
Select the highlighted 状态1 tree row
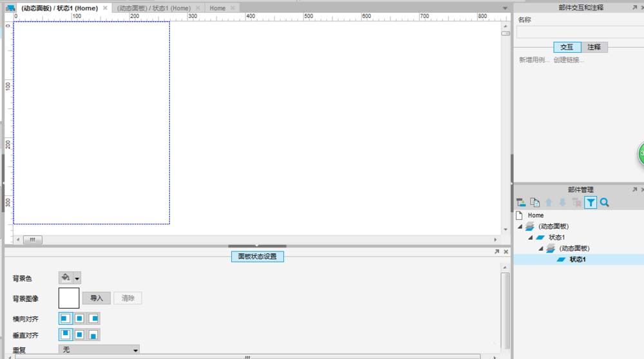coord(579,259)
